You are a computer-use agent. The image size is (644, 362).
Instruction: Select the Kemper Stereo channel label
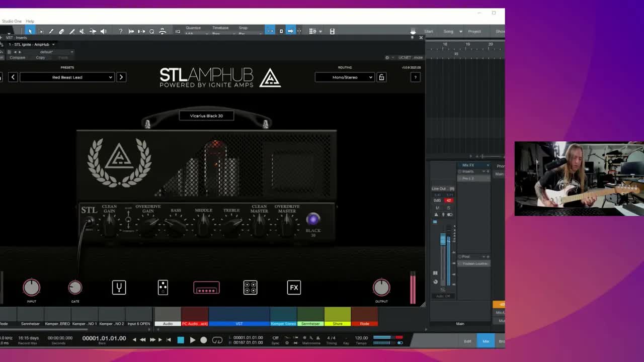point(283,324)
